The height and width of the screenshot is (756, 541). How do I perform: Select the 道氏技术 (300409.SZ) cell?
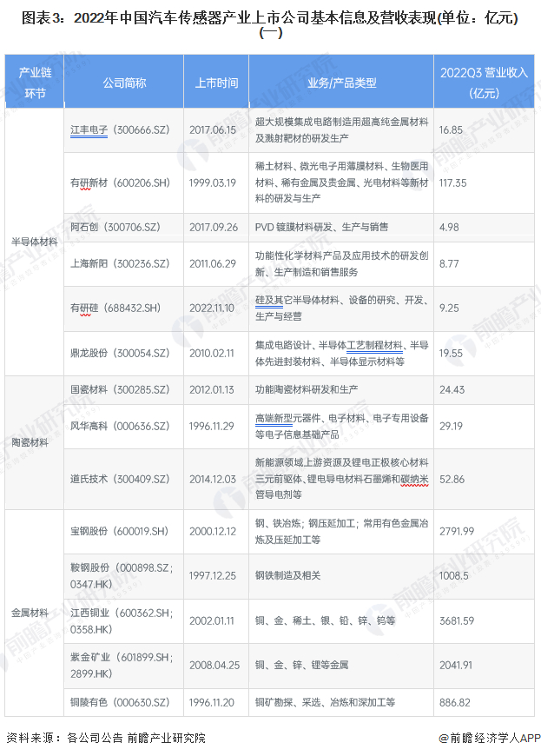pos(124,480)
